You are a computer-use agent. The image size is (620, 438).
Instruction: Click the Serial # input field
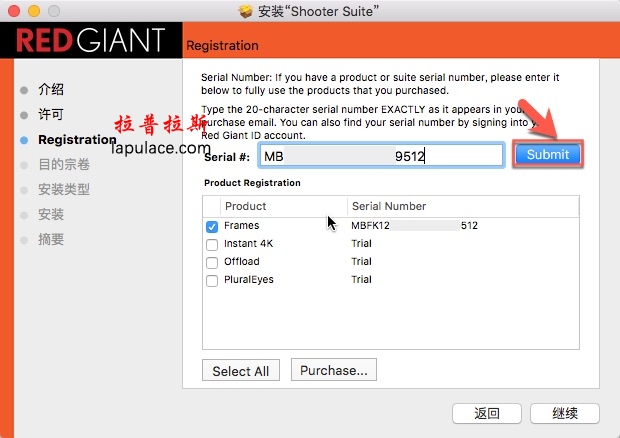pyautogui.click(x=380, y=155)
